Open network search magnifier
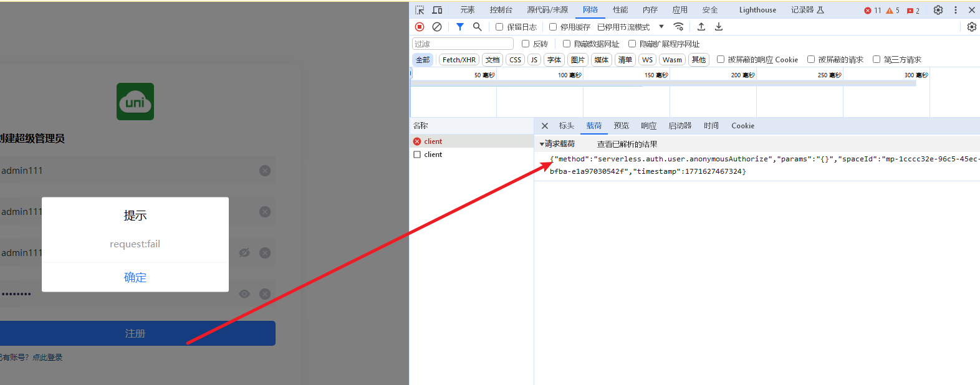 point(477,27)
